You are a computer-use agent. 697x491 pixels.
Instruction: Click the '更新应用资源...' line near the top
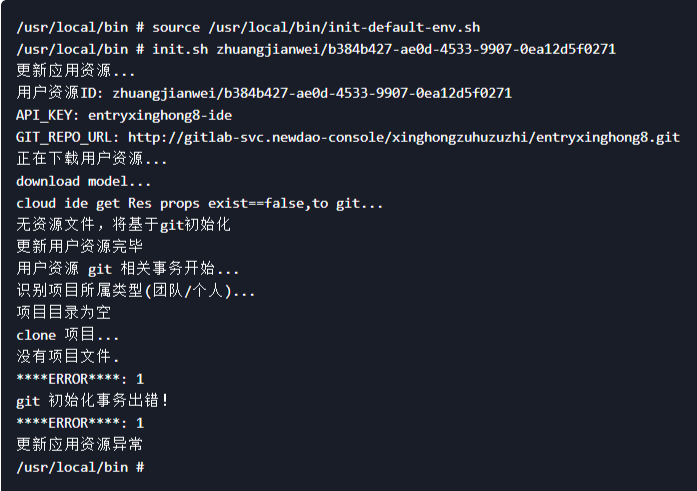tap(76, 71)
